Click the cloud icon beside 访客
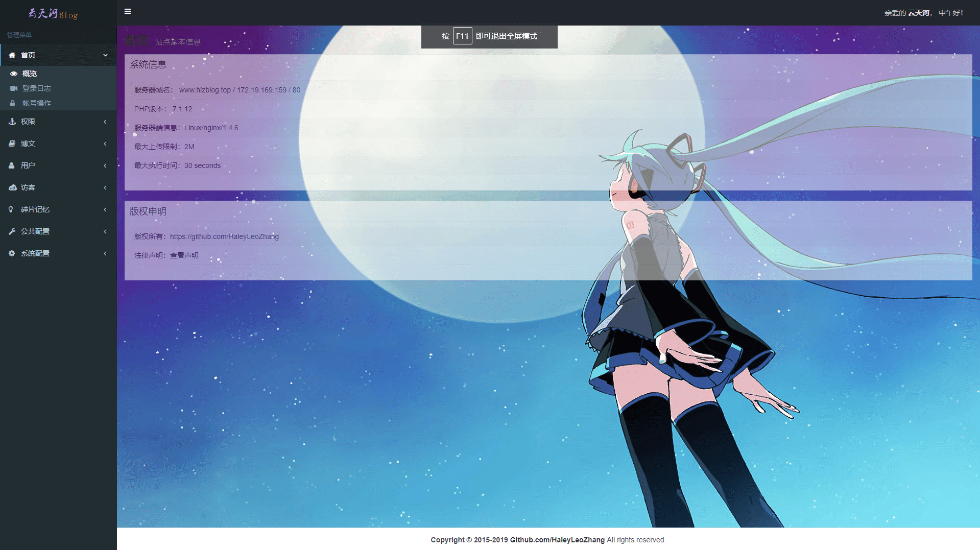Viewport: 980px width, 550px height. [x=12, y=187]
